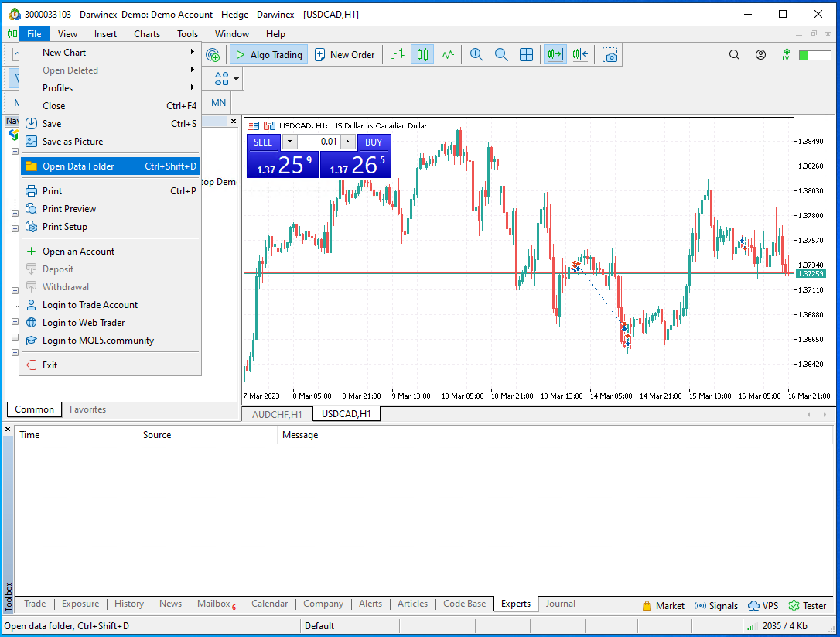Open the trade volume dropdown arrow
The height and width of the screenshot is (637, 840).
click(289, 142)
